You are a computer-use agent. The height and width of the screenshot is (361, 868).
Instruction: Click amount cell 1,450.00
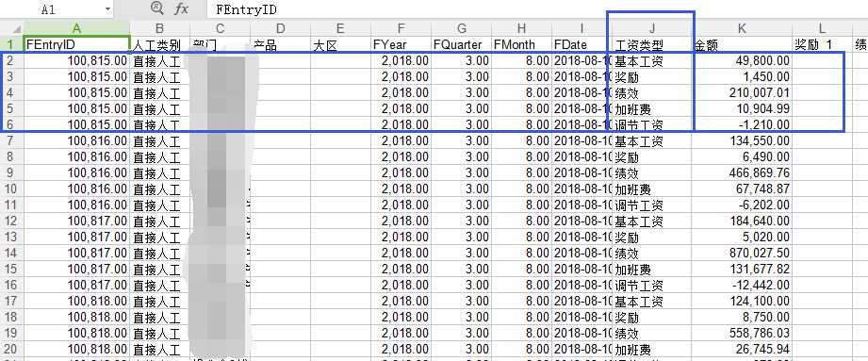[743, 77]
